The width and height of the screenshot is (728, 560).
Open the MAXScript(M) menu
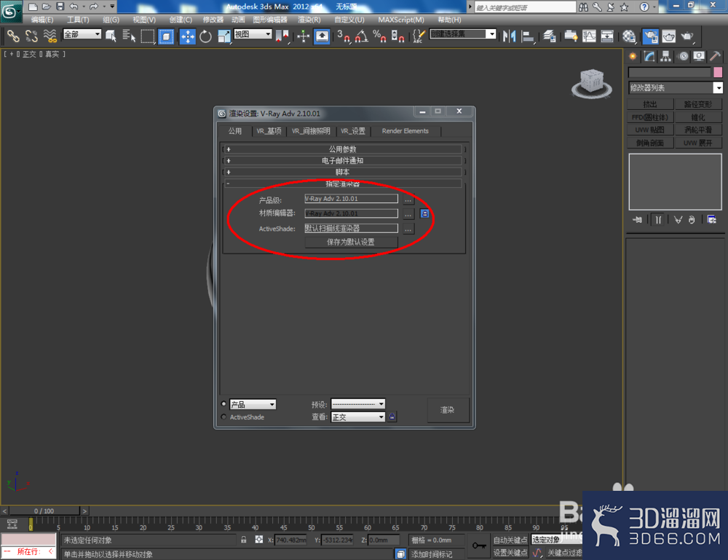pyautogui.click(x=400, y=20)
